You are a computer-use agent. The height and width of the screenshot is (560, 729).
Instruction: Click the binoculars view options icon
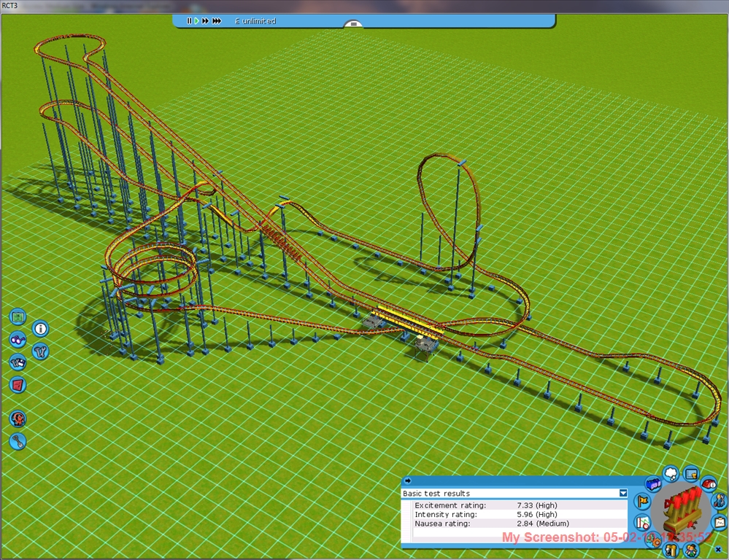[x=18, y=339]
